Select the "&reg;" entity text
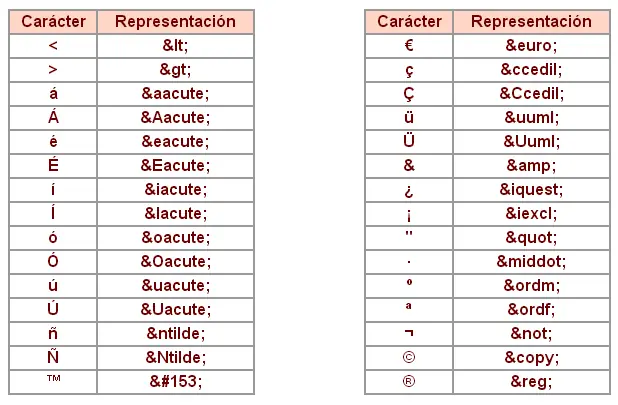Screen dimensions: 618x405 tap(531, 381)
